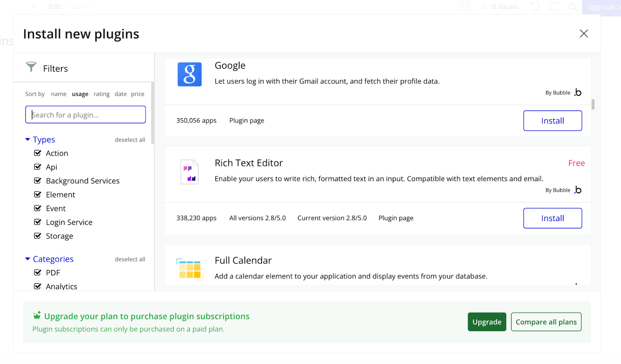Collapse the Types filter section
This screenshot has width=621, height=364.
(28, 140)
